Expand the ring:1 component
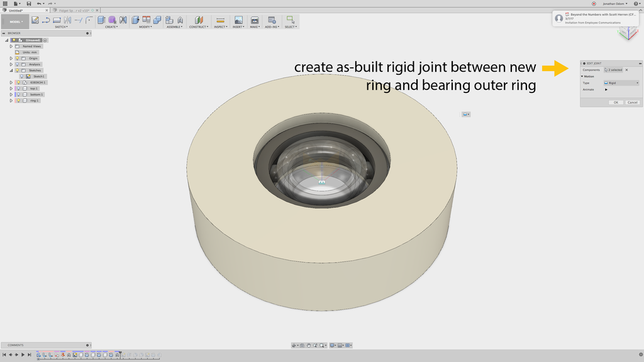 tap(11, 101)
